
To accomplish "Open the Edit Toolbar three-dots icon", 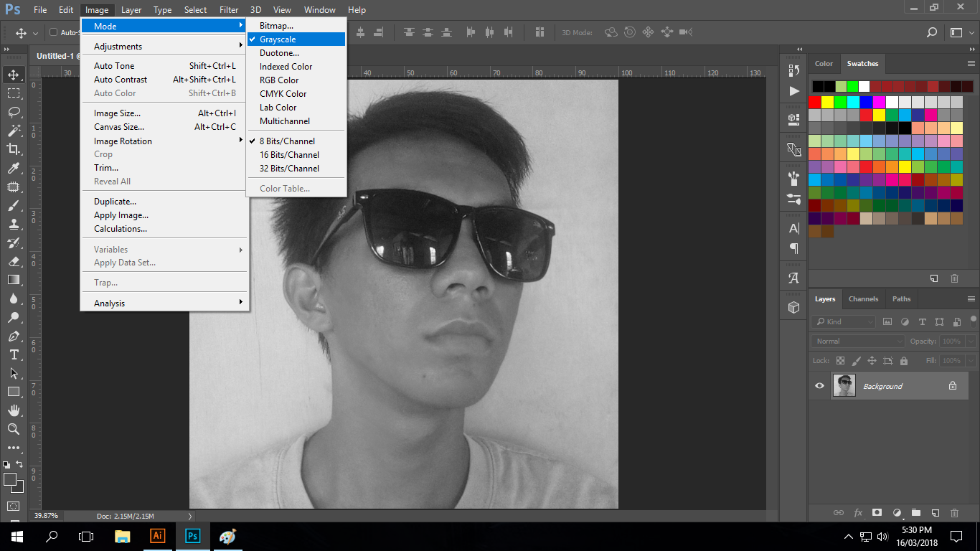I will (14, 448).
